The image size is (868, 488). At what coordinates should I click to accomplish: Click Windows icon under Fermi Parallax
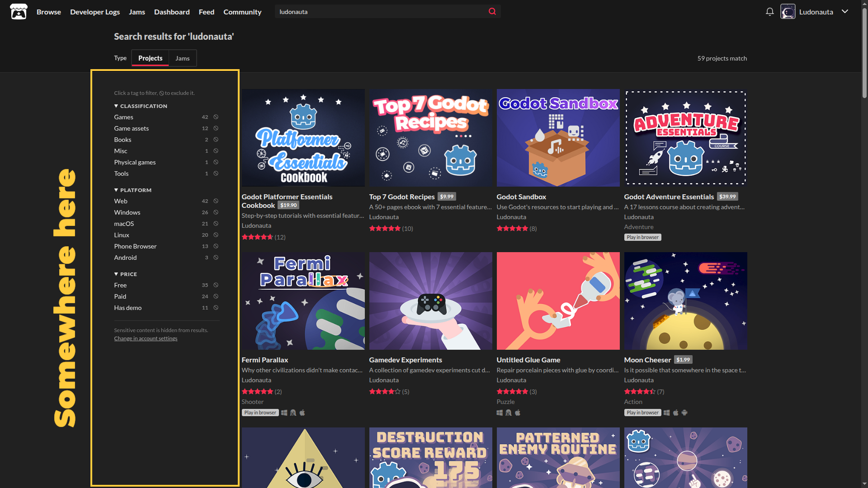pos(284,413)
